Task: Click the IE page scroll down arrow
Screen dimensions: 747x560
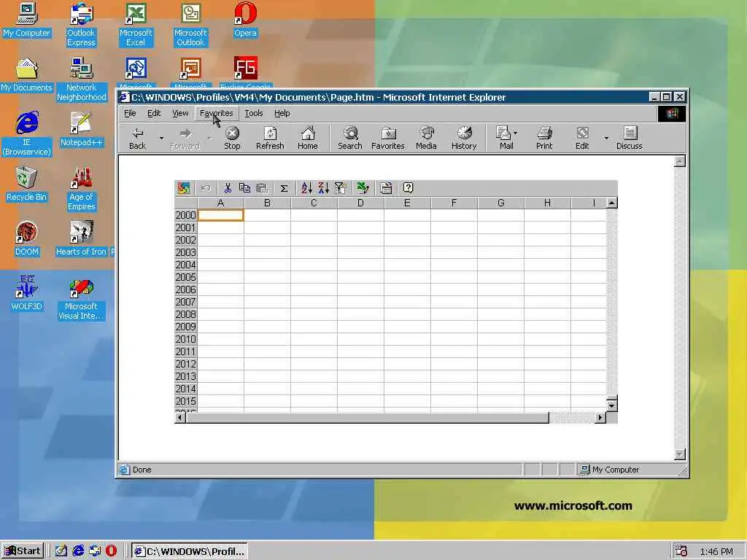Action: click(x=680, y=454)
